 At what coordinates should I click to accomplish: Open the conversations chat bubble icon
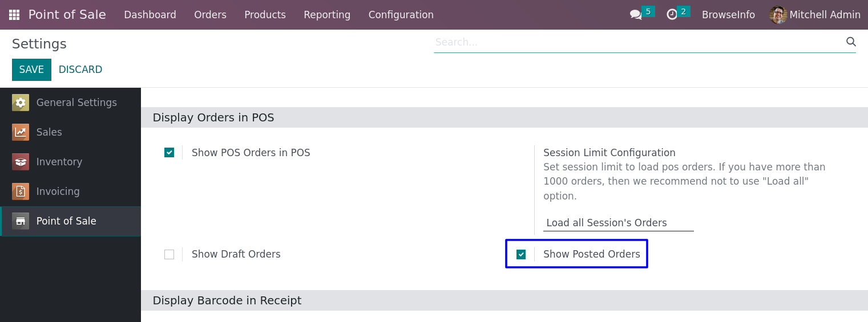point(636,15)
